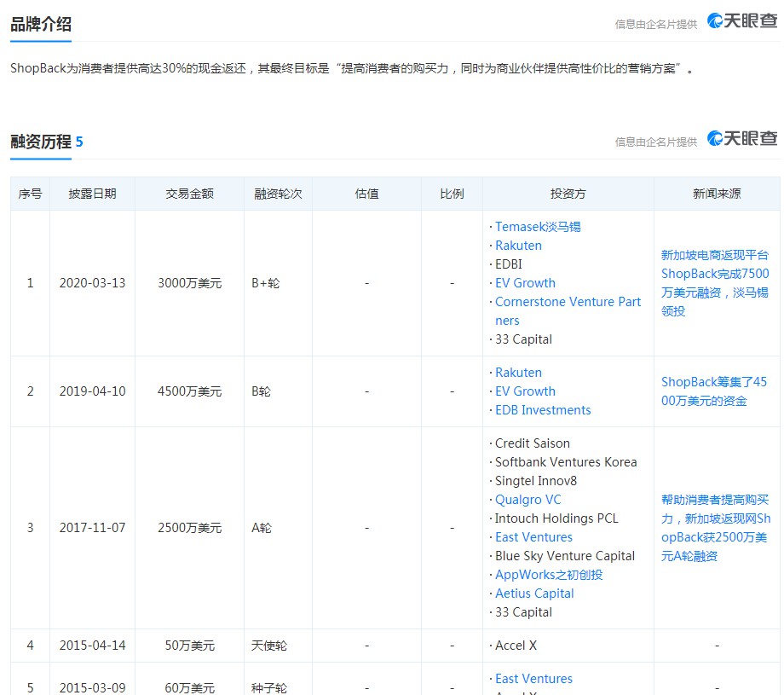Open EV Growth link in 2020-03-13 row
Viewport: 784px width, 695px height.
tap(525, 283)
